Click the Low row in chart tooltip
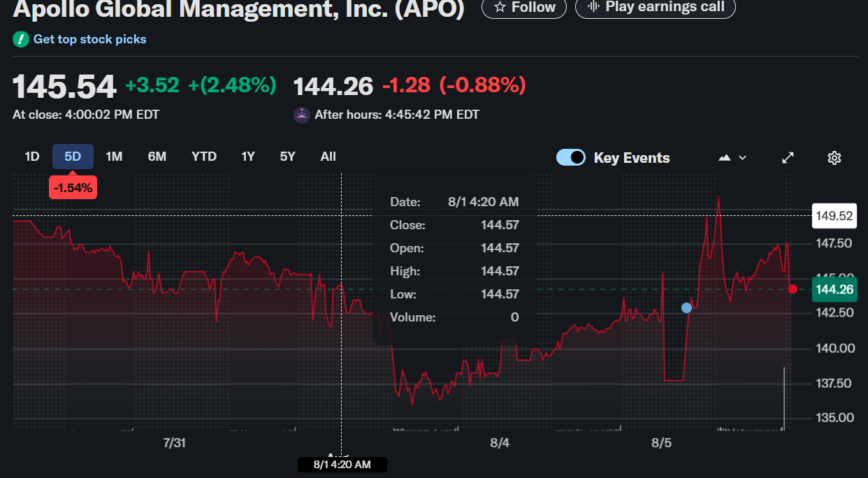This screenshot has height=478, width=868. click(x=454, y=294)
